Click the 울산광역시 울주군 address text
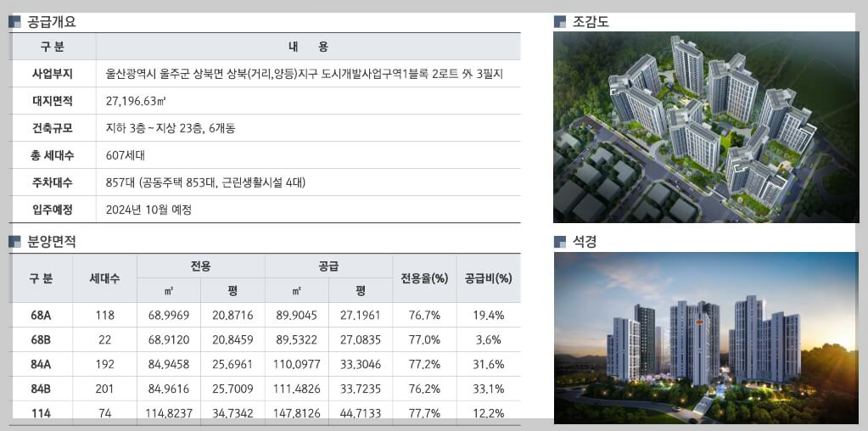 point(304,74)
